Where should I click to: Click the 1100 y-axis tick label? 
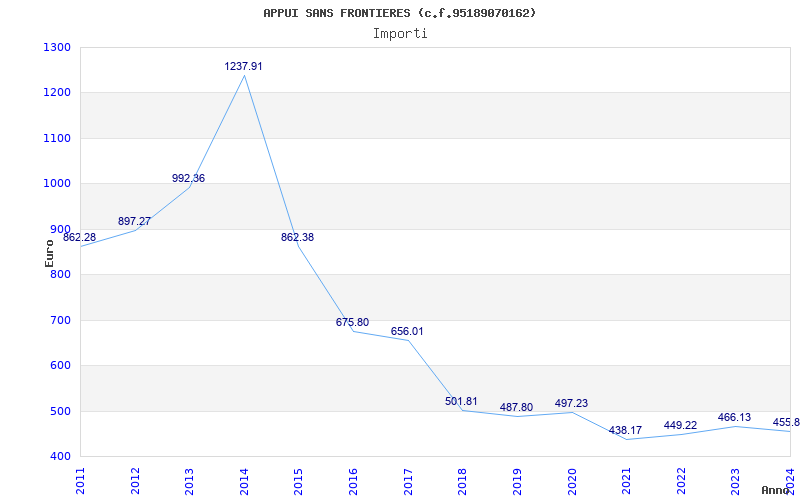click(x=57, y=138)
